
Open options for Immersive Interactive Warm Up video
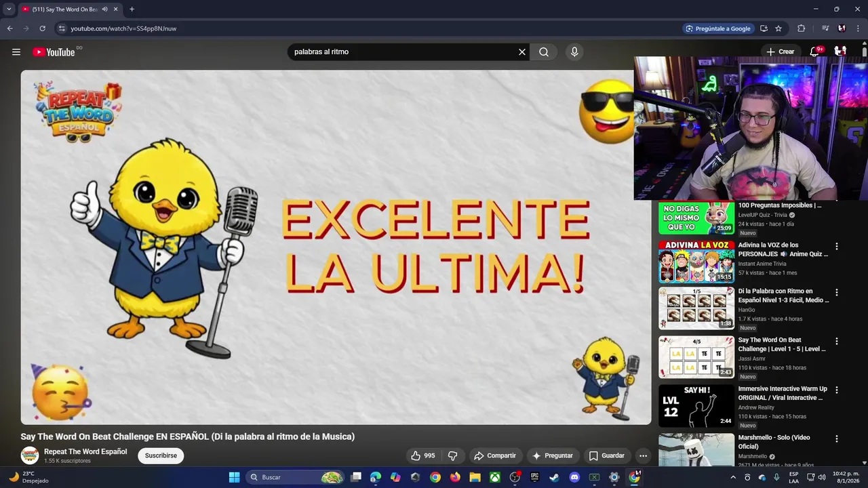(x=836, y=390)
